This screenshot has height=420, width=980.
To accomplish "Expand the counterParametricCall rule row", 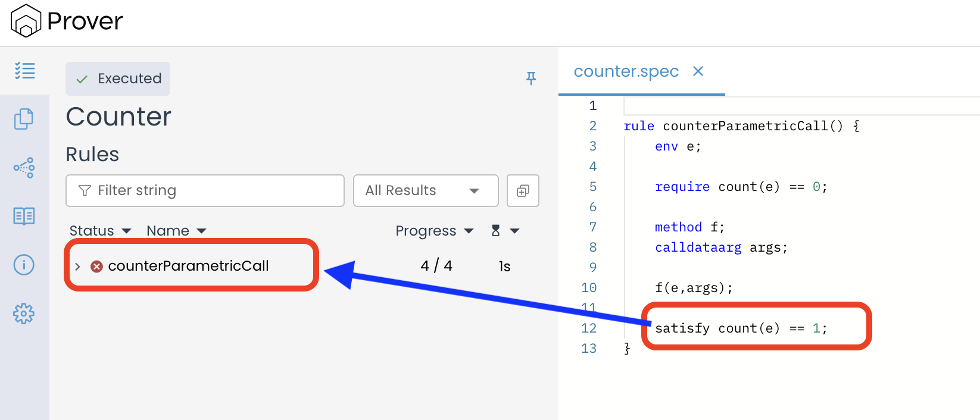I will [x=77, y=267].
